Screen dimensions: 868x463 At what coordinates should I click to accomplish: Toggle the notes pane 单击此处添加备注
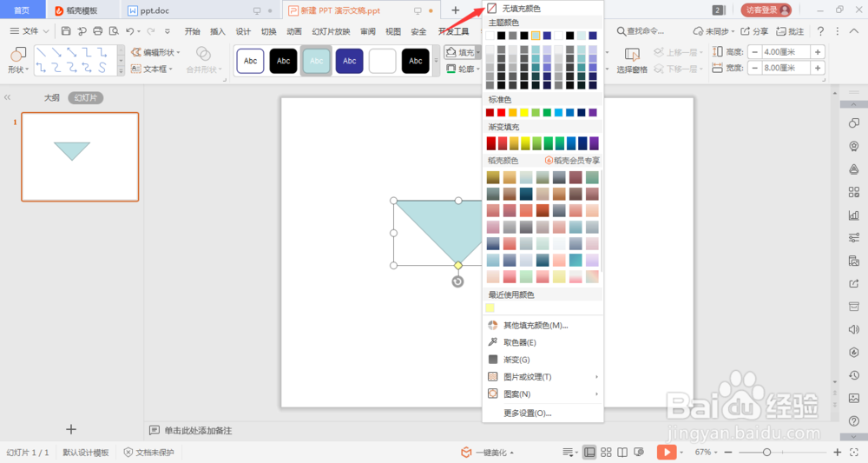click(x=191, y=430)
